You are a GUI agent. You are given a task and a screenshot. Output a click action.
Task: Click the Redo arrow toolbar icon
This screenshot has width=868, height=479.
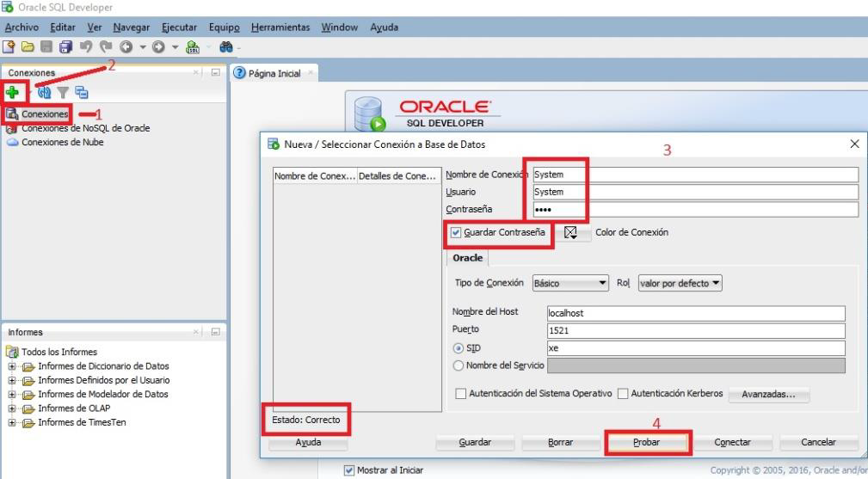pos(106,47)
